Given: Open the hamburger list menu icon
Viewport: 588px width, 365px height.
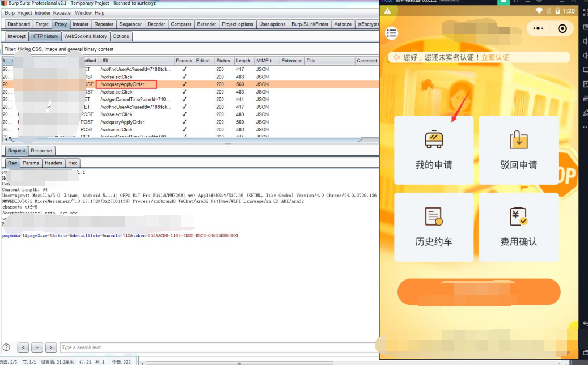Looking at the screenshot, I should click(391, 33).
